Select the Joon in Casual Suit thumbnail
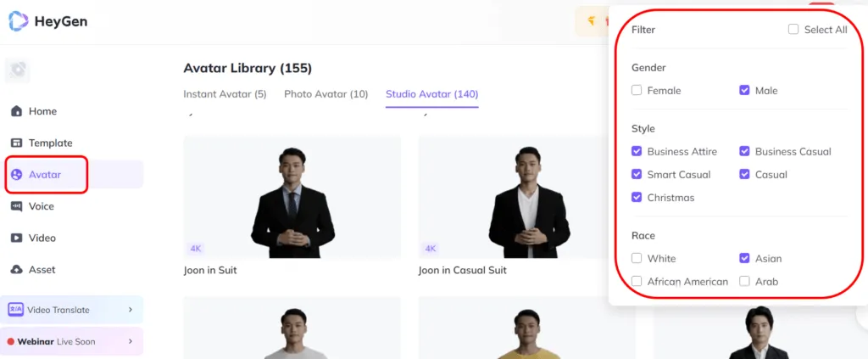868x359 pixels. click(x=526, y=197)
